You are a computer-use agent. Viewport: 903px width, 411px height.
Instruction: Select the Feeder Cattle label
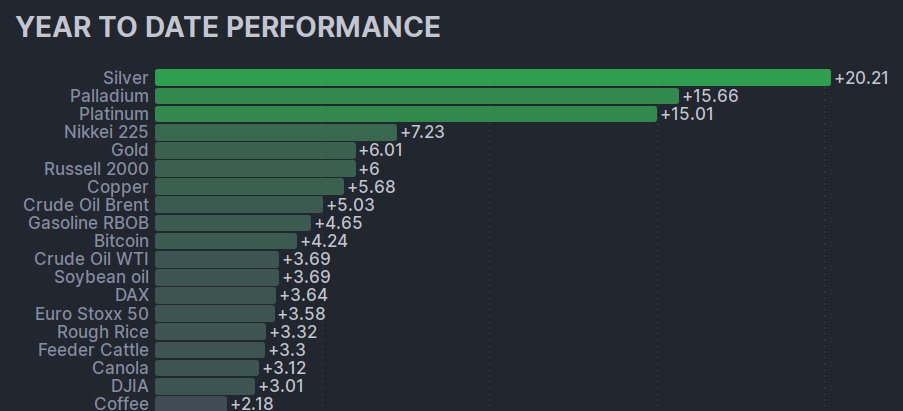point(93,350)
